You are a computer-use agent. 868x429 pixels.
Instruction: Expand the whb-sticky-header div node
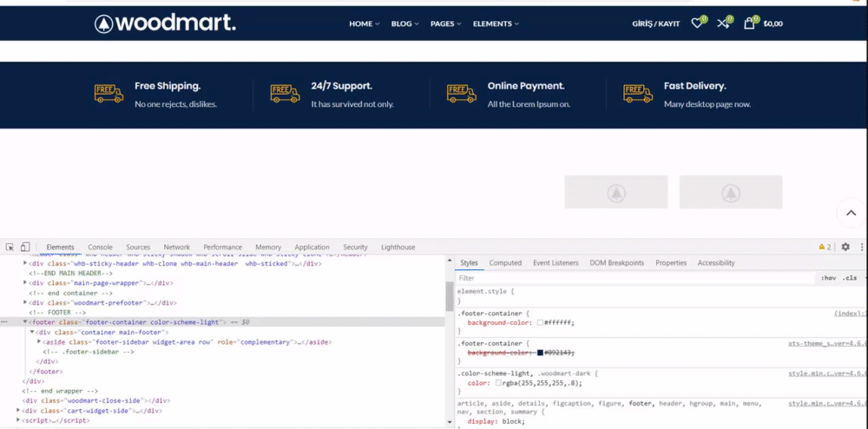[25, 263]
